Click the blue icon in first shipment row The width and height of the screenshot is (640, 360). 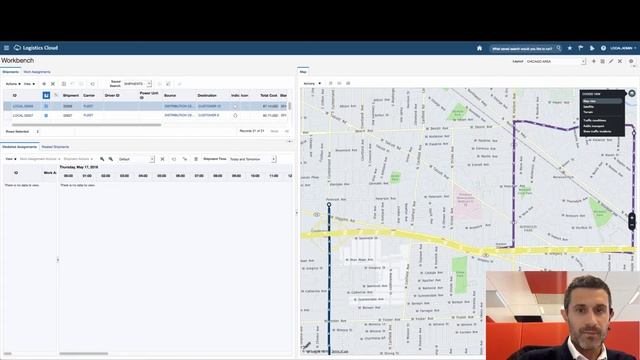(x=46, y=106)
